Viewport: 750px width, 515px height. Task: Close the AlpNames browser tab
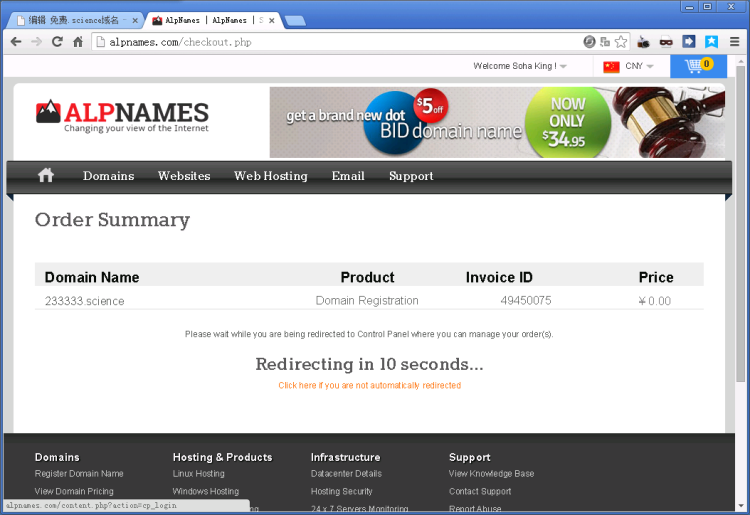(x=272, y=21)
